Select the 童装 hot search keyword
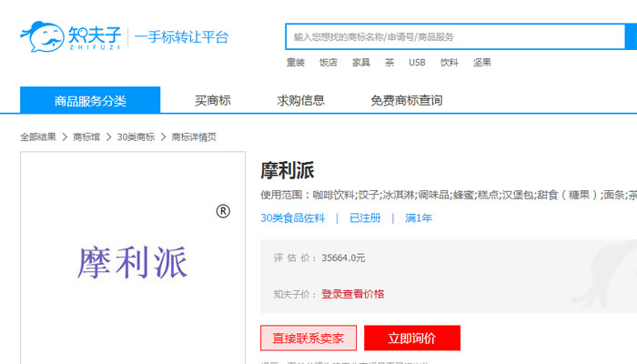The image size is (637, 364). 296,63
